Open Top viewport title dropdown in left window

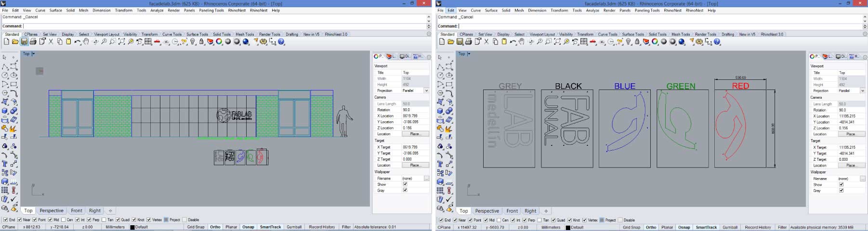33,53
